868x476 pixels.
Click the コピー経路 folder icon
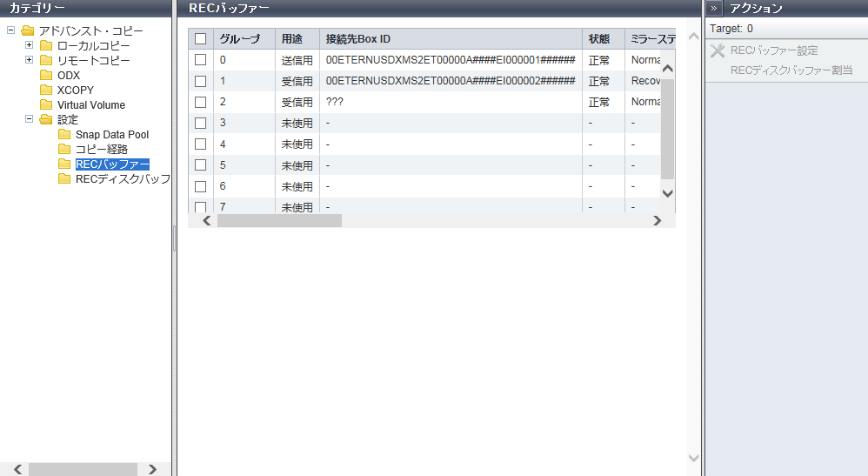point(64,150)
